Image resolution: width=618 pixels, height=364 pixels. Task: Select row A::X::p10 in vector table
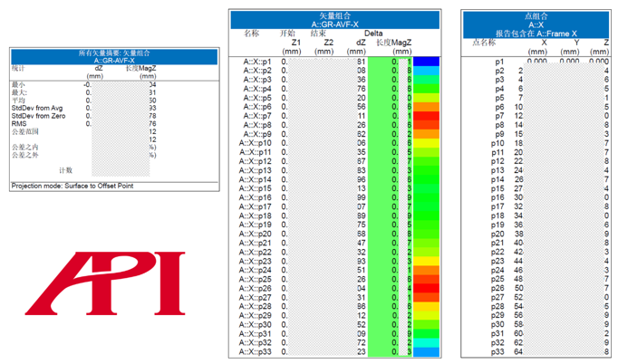pyautogui.click(x=334, y=143)
